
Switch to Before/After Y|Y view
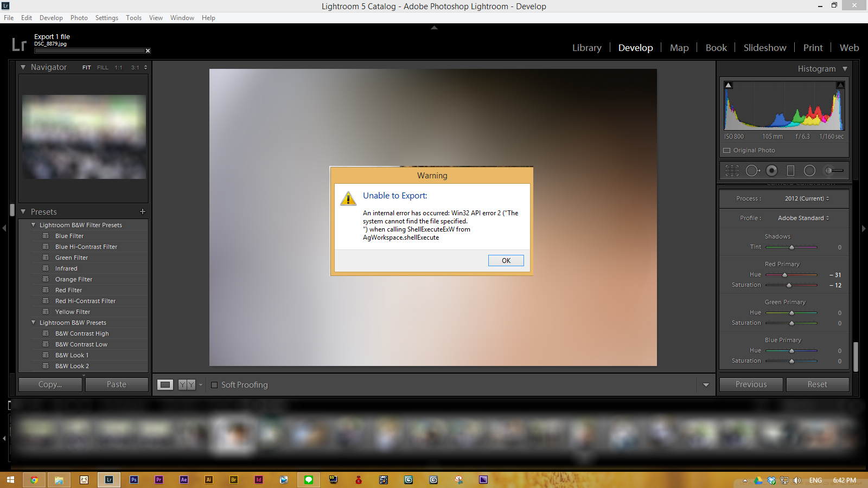[x=187, y=385]
